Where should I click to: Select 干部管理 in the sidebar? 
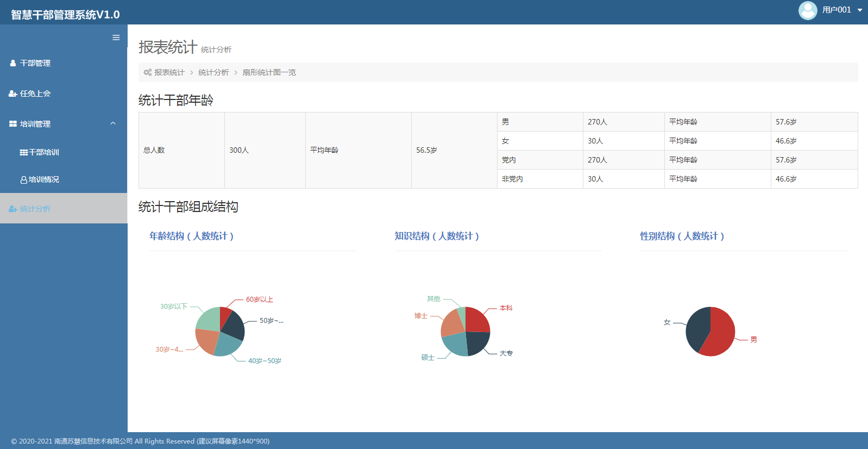point(35,63)
